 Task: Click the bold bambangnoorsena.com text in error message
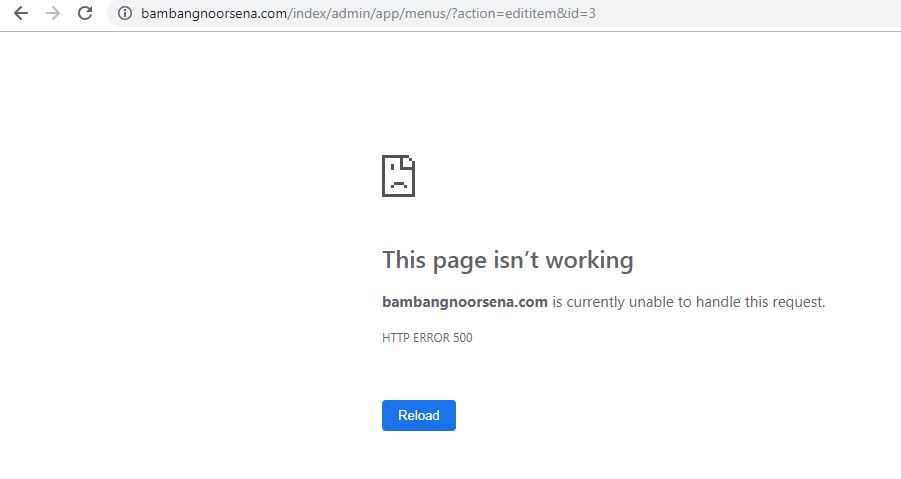[465, 302]
